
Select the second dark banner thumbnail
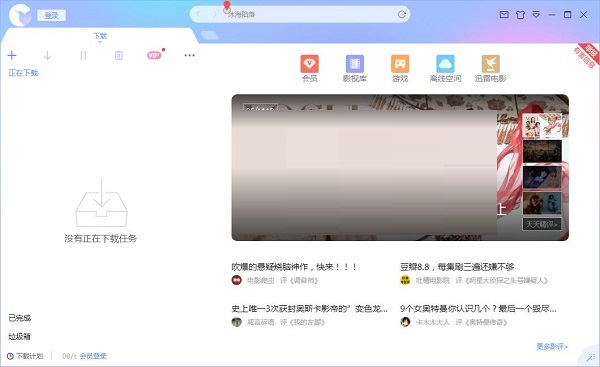tap(542, 152)
